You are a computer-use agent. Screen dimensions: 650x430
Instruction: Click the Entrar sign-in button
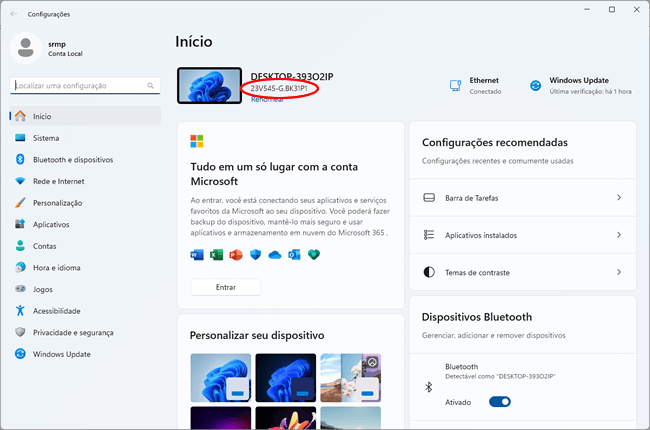pyautogui.click(x=226, y=287)
